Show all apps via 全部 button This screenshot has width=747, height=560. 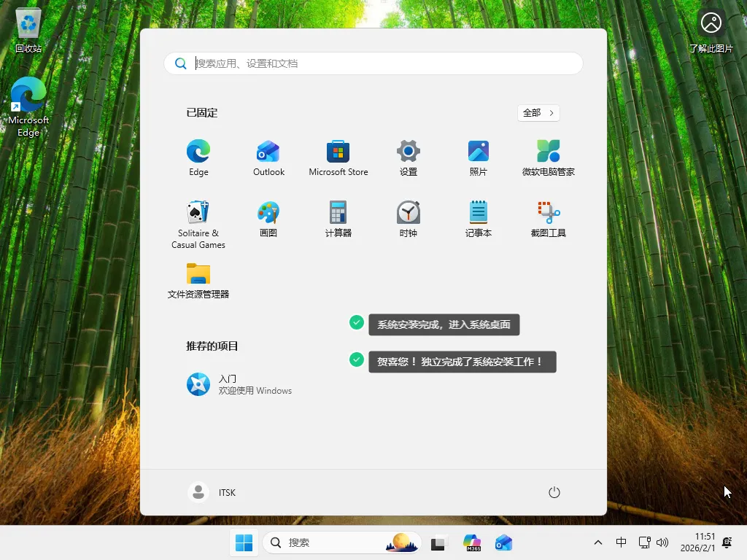pos(538,113)
